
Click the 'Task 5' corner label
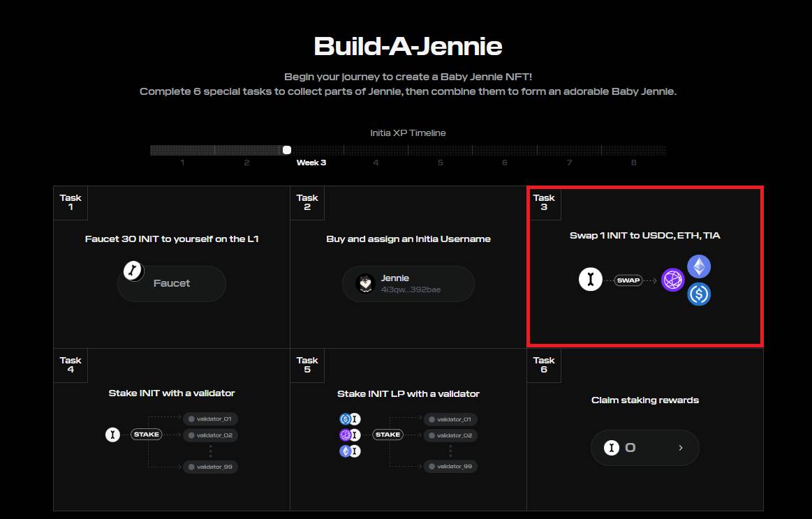[307, 365]
